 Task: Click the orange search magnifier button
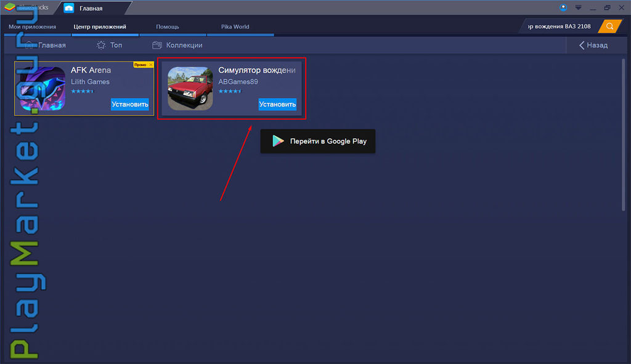(x=609, y=26)
